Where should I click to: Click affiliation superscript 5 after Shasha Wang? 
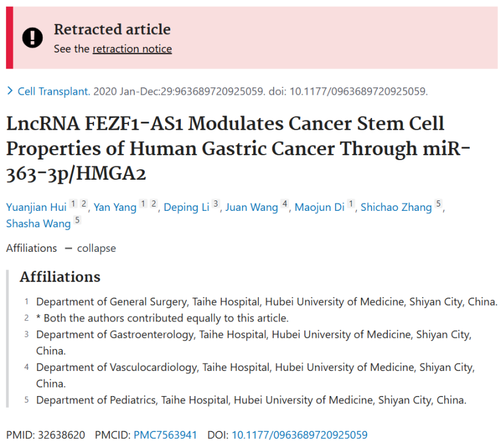click(77, 220)
